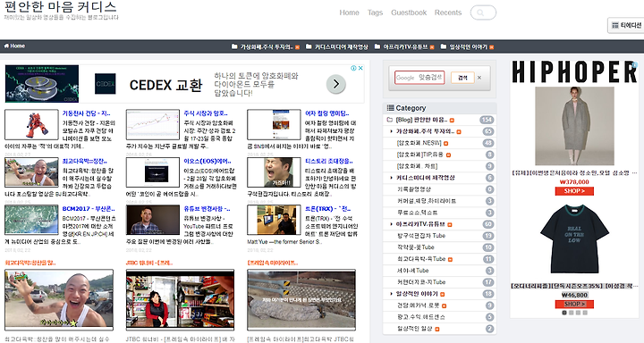The image size is (644, 343).
Task: Click the CEDEX coin banner image
Action: point(42,84)
